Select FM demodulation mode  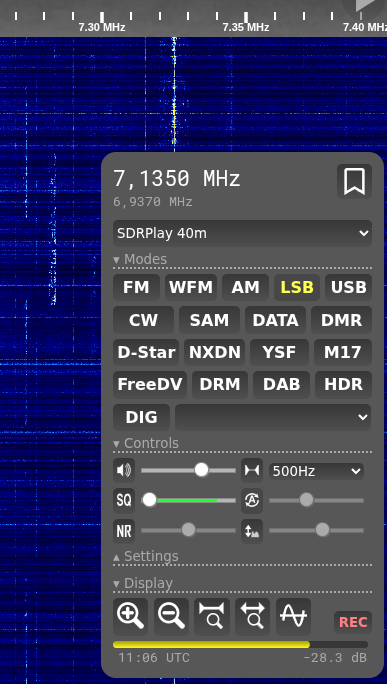pyautogui.click(x=136, y=287)
